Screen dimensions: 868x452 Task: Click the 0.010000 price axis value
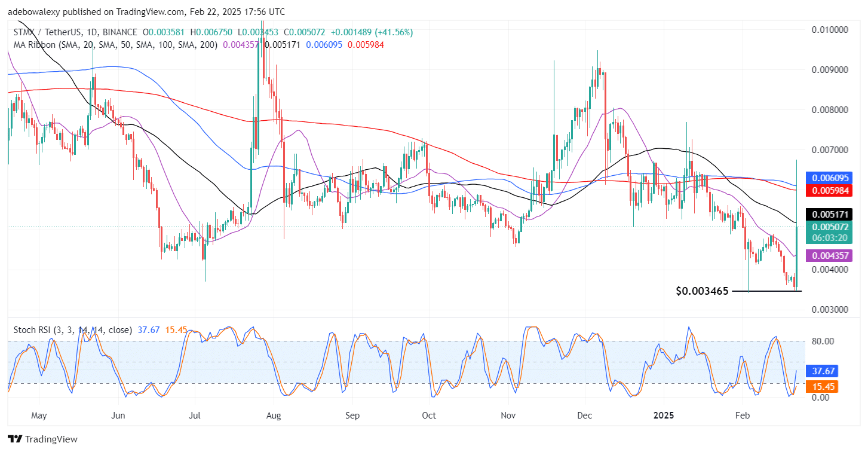pyautogui.click(x=831, y=30)
